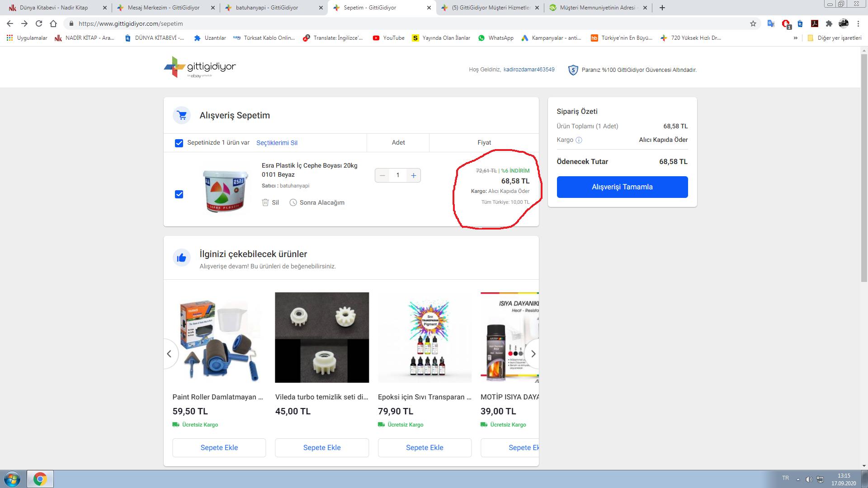868x488 pixels.
Task: Open the extensions puzzle icon in toolbar
Action: tap(829, 23)
